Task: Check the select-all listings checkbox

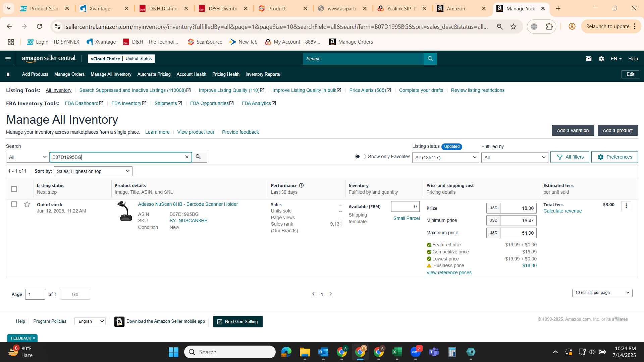Action: pos(14,189)
